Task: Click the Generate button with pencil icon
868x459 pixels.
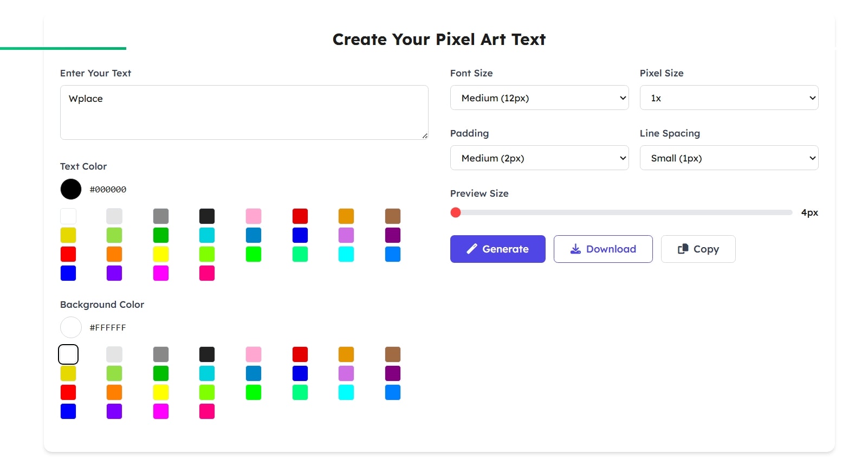Action: [497, 249]
